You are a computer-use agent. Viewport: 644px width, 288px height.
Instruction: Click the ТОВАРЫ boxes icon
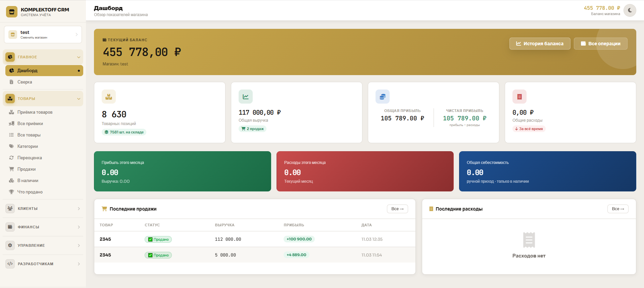[x=10, y=99]
